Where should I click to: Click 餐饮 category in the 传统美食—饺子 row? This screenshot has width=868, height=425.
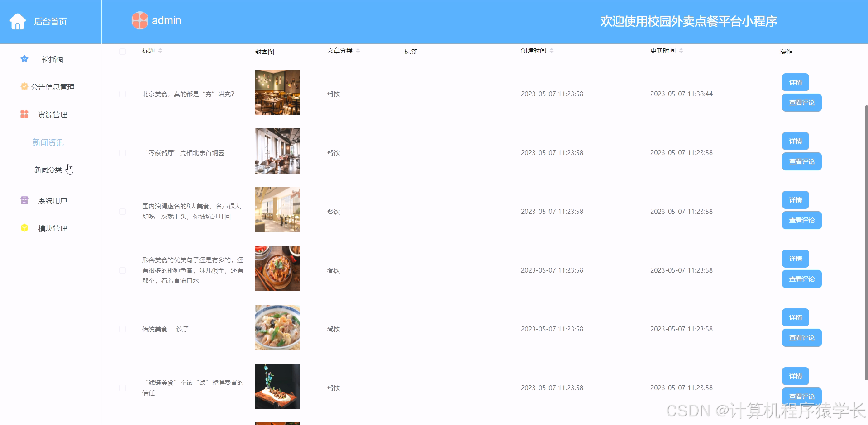[x=334, y=329]
